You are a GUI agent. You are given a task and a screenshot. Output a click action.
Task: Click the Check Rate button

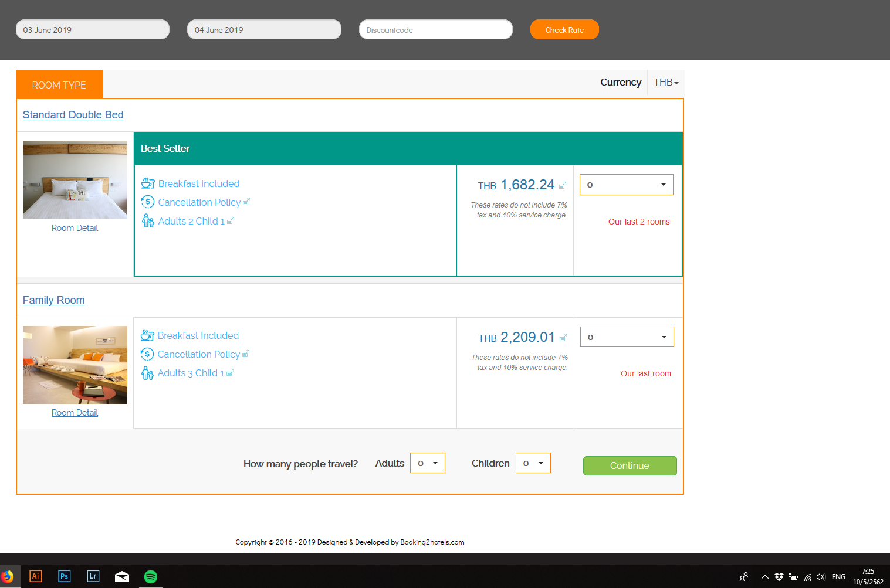[x=564, y=30]
